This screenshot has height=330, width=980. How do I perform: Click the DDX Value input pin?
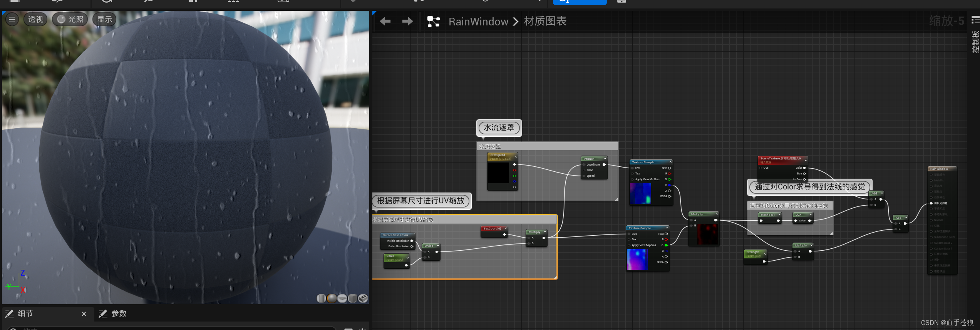coord(796,221)
